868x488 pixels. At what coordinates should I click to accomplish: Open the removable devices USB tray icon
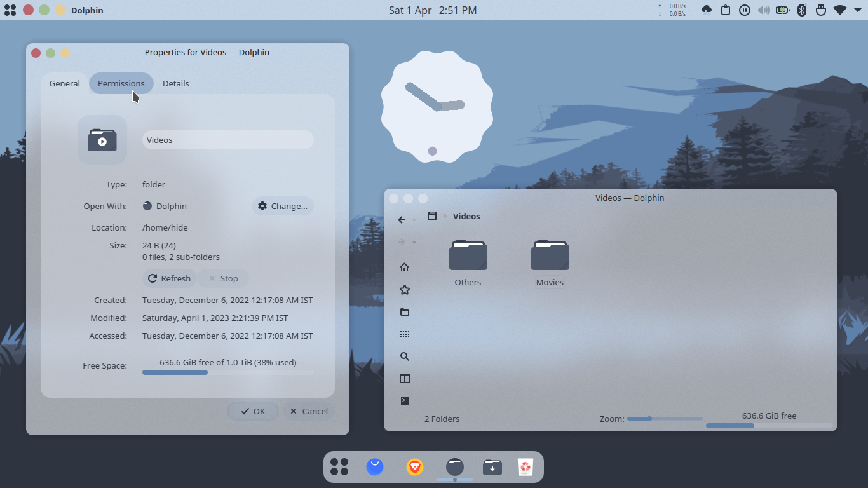coord(821,10)
